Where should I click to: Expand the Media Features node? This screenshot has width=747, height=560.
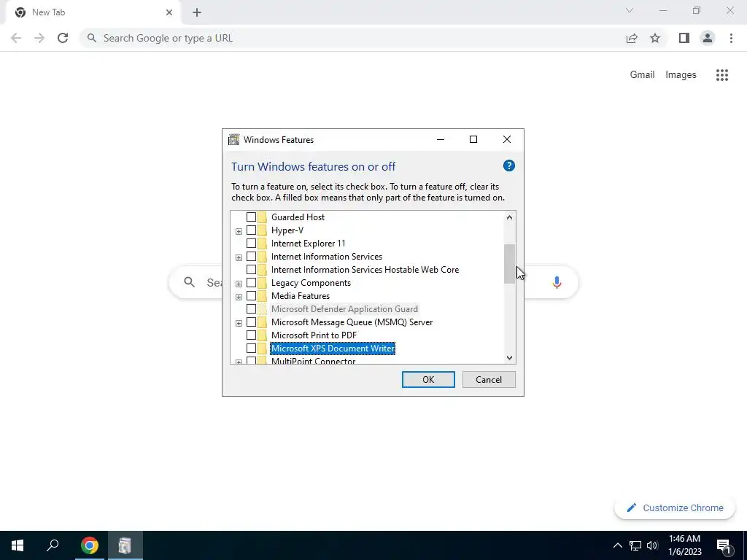point(239,297)
